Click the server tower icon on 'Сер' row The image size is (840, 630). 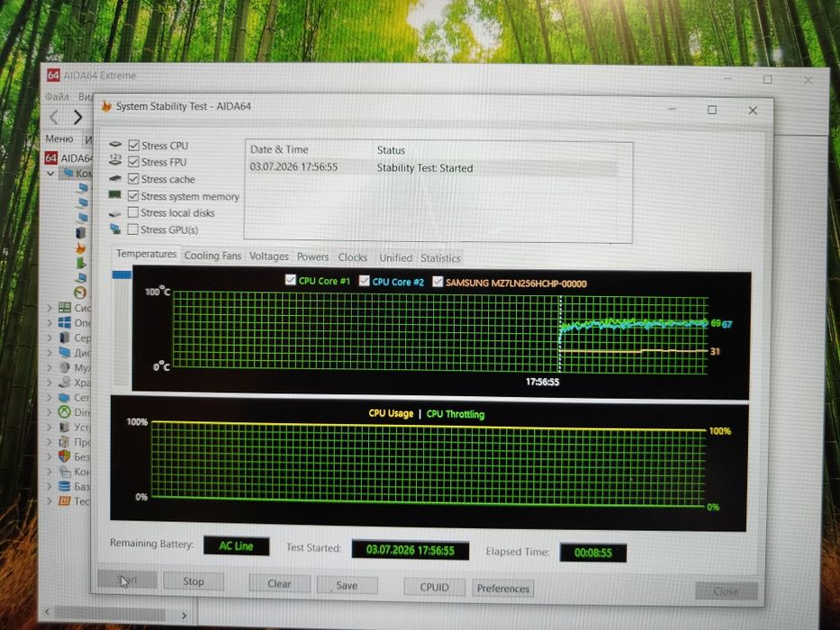[64, 337]
